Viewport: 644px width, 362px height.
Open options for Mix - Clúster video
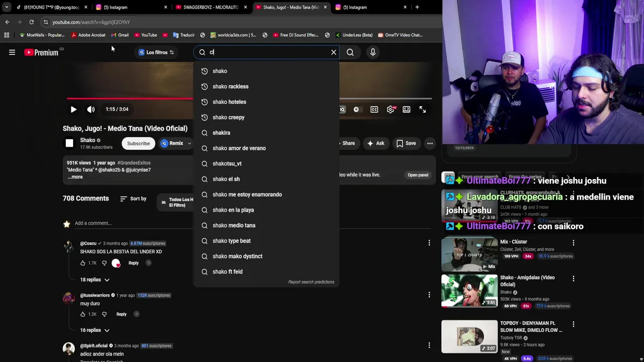pyautogui.click(x=573, y=243)
